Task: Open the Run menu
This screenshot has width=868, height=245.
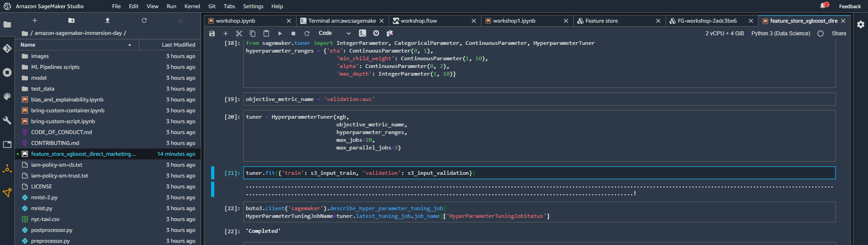Action: 171,6
